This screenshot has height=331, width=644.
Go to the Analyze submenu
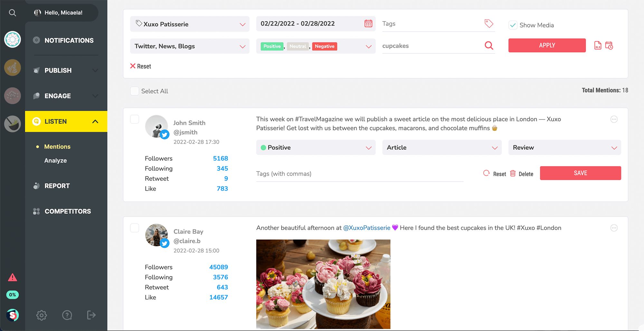[55, 160]
